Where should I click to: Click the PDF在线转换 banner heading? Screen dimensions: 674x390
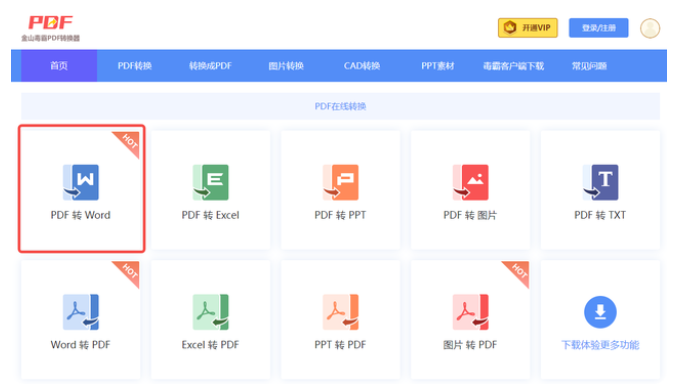[340, 106]
